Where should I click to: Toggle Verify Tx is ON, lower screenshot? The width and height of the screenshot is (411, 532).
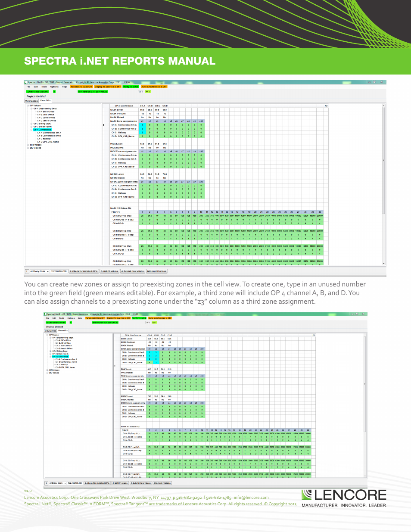coord(139,318)
